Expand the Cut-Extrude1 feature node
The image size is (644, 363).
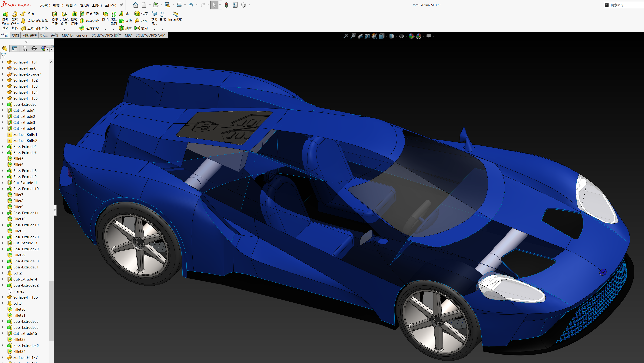(3, 110)
